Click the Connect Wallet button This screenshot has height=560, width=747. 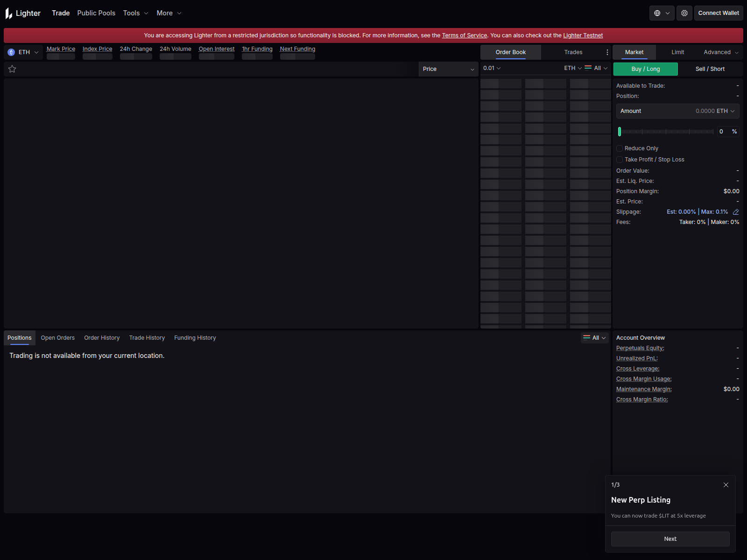tap(718, 13)
